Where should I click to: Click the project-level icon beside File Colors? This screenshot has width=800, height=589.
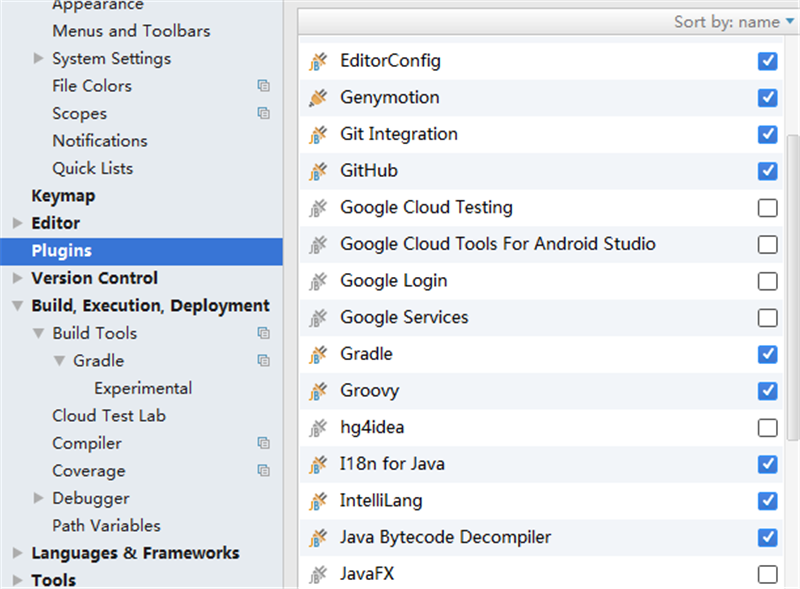263,86
